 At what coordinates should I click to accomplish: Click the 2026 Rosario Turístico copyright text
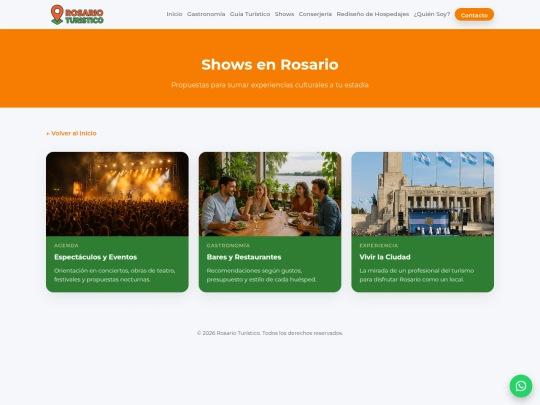tap(270, 333)
